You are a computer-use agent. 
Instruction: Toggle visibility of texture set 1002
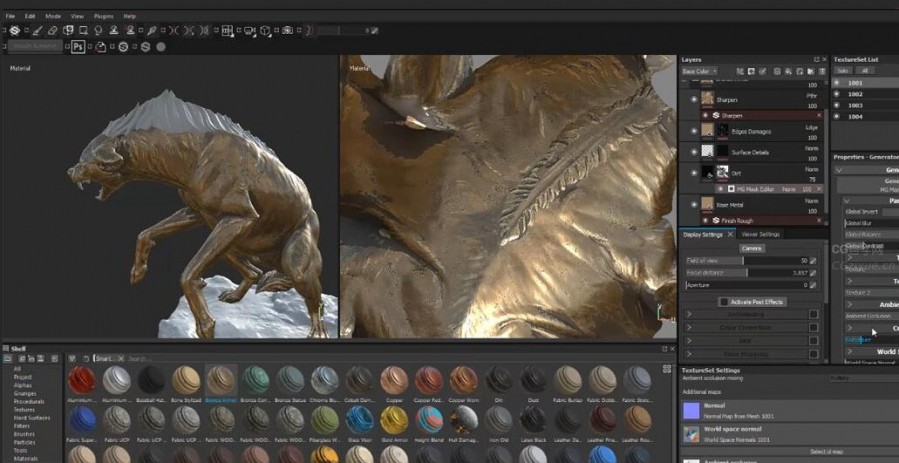point(838,94)
